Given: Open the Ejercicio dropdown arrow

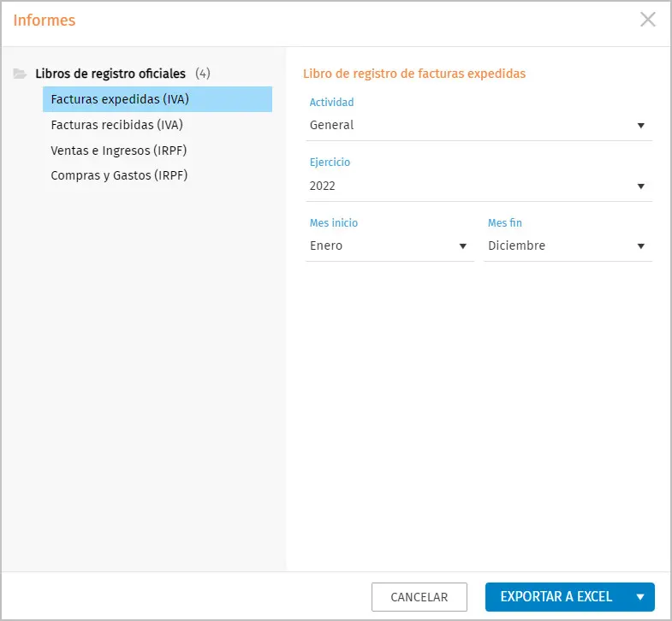Looking at the screenshot, I should (x=640, y=186).
